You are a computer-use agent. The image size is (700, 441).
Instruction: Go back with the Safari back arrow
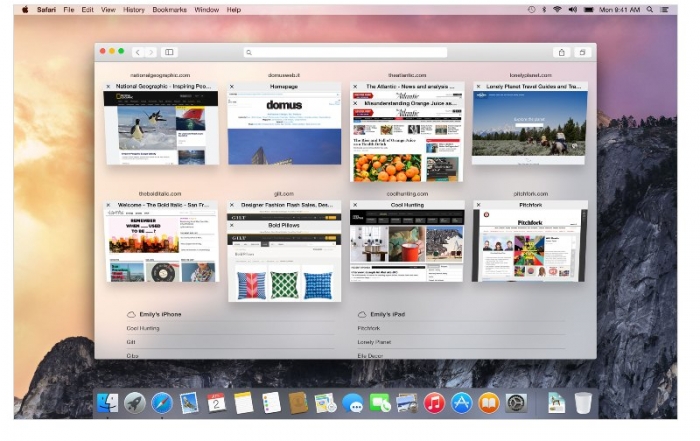[x=138, y=52]
